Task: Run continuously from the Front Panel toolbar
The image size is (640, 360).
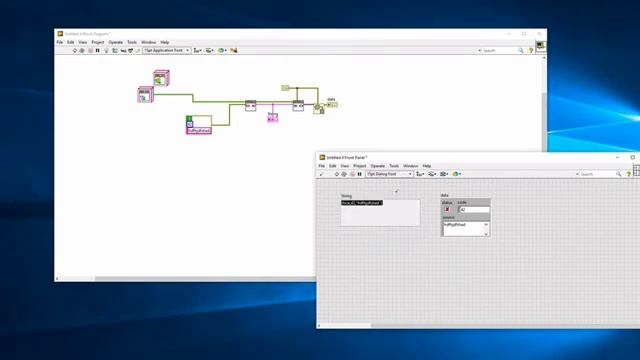Action: 344,174
